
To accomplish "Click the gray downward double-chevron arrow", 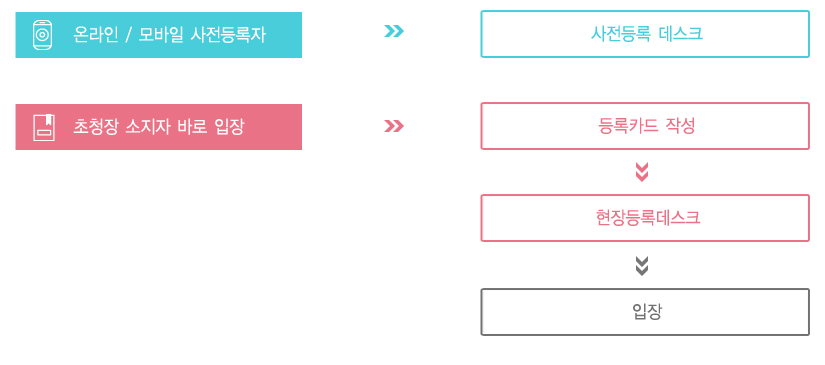I will [x=642, y=266].
